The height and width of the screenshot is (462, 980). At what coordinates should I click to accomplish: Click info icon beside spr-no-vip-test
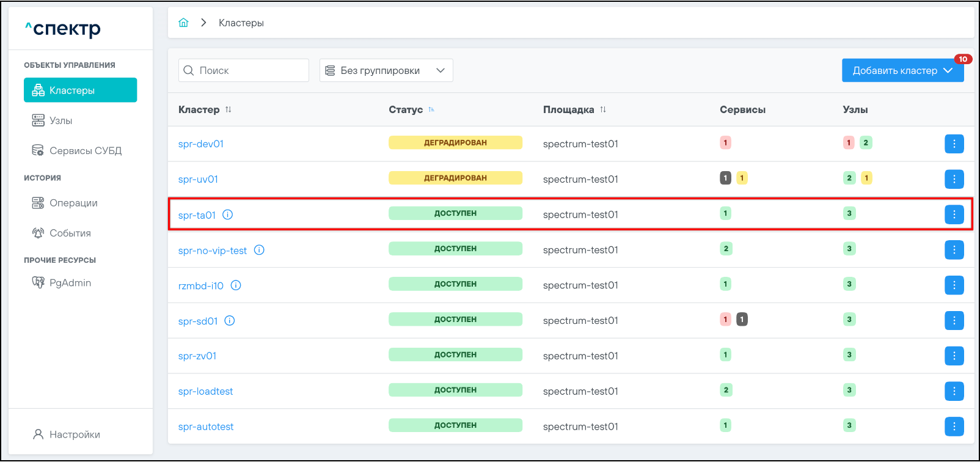tap(259, 250)
